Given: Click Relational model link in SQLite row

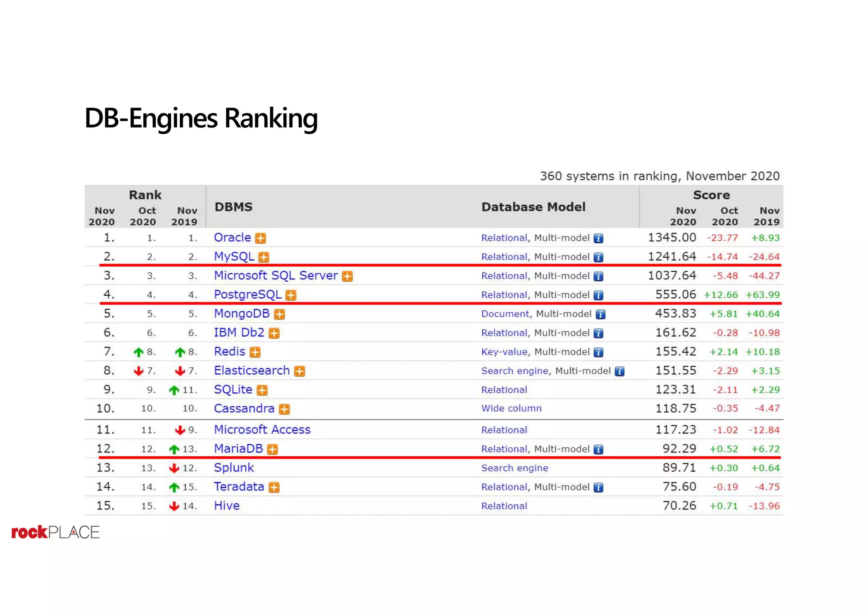Looking at the screenshot, I should pyautogui.click(x=504, y=390).
